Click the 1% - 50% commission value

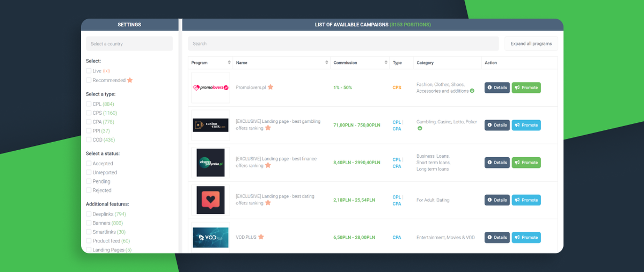(343, 87)
